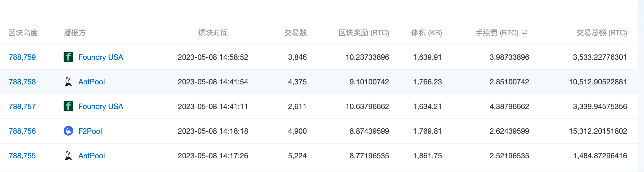Click the 区块高度 column header
The height and width of the screenshot is (172, 644).
(23, 33)
